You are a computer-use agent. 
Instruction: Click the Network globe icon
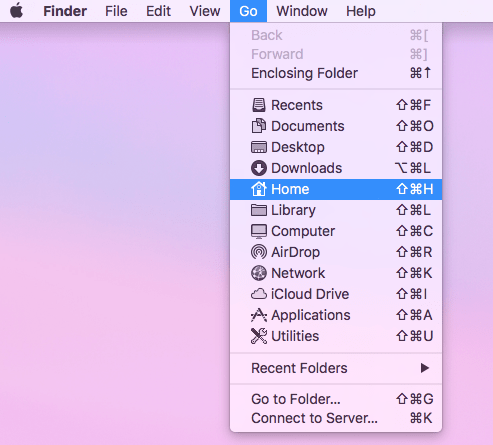click(259, 273)
